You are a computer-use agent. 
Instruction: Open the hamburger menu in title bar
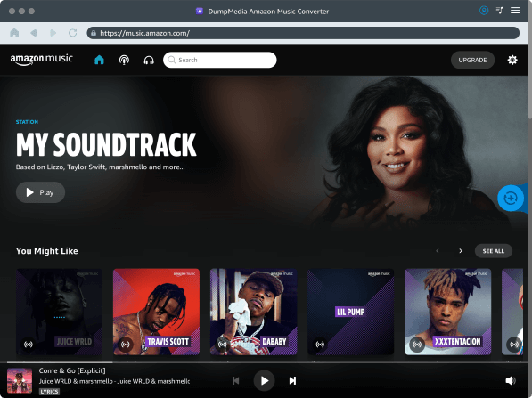[x=515, y=11]
